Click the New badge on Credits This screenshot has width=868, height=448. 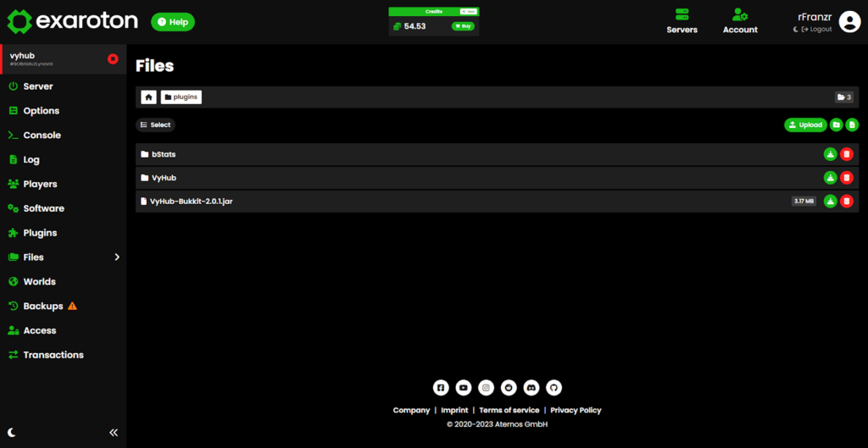click(x=468, y=11)
